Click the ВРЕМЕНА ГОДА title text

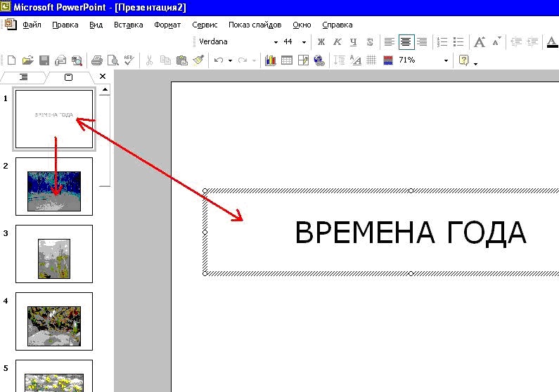(x=411, y=233)
